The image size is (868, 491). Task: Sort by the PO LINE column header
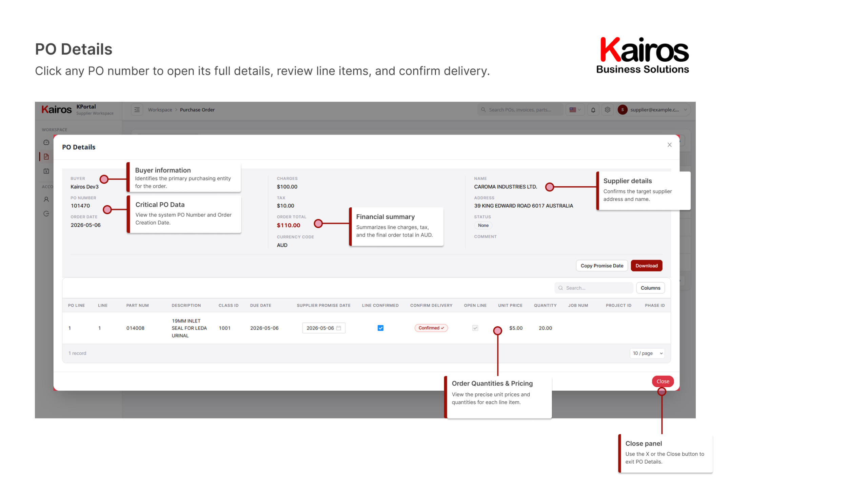point(77,306)
